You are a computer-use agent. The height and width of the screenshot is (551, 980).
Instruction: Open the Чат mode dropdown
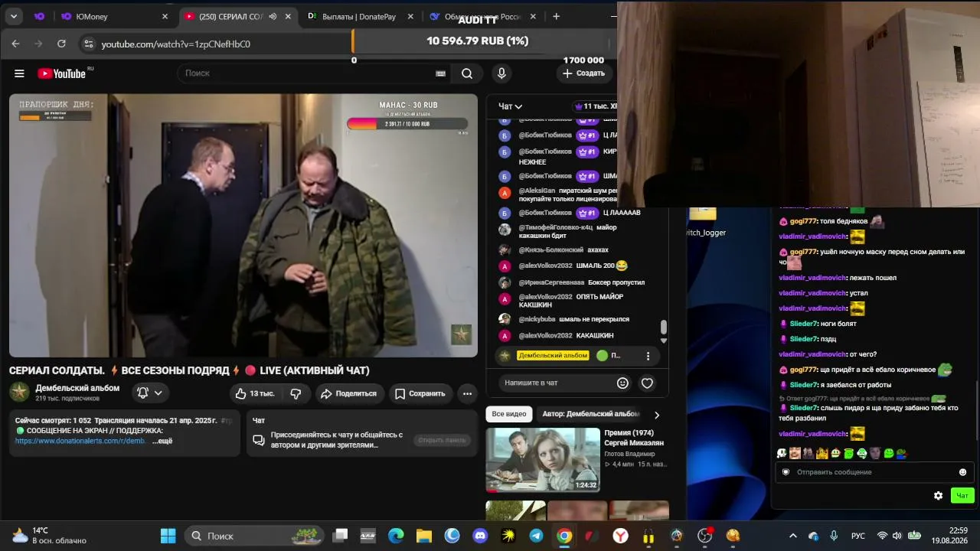510,106
